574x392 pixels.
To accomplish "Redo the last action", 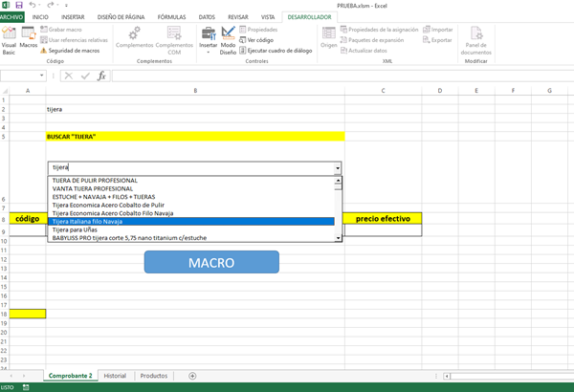I will click(51, 5).
